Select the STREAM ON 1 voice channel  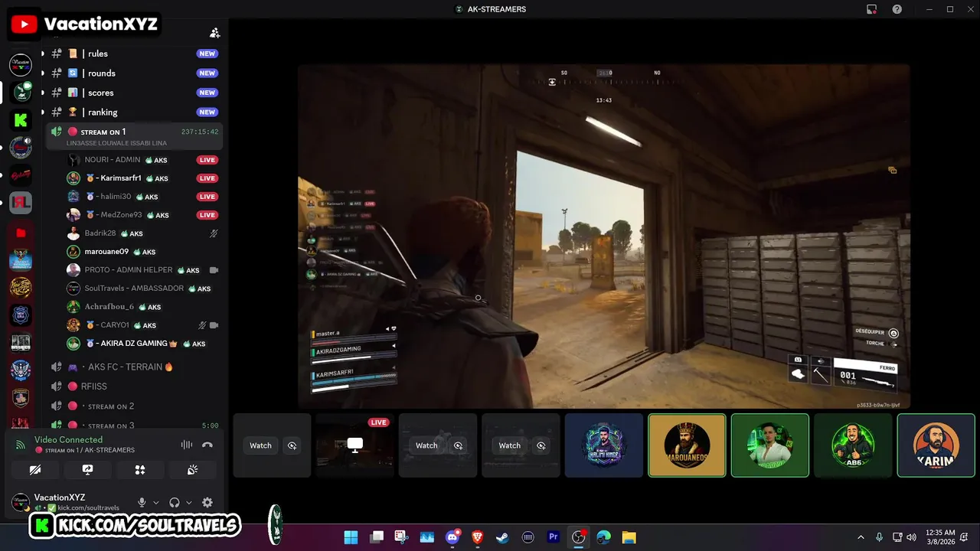(x=134, y=136)
